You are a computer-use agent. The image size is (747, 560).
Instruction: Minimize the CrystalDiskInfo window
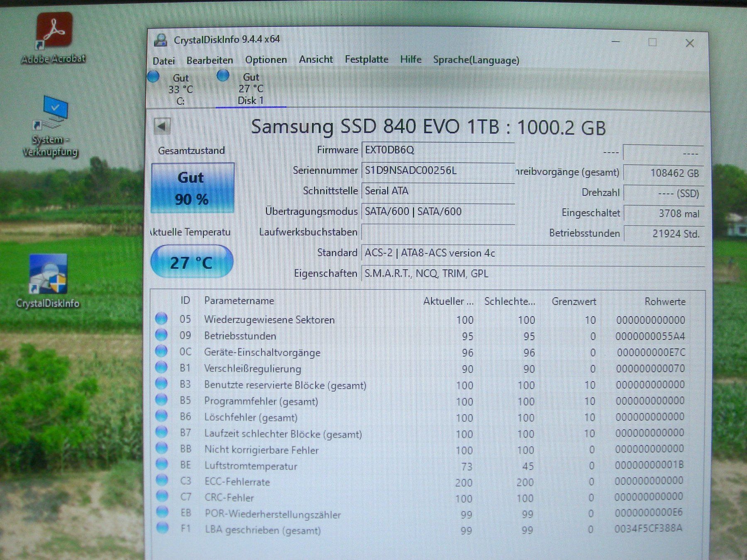(616, 42)
